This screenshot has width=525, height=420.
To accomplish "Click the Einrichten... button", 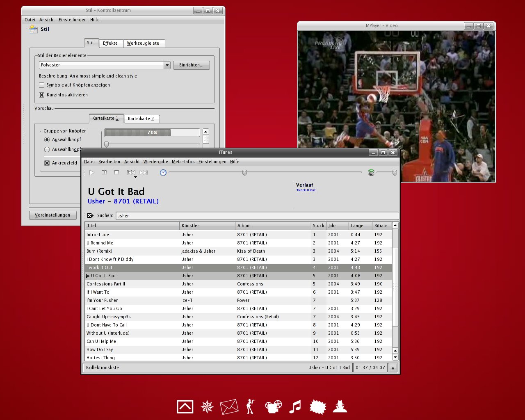I will (x=191, y=65).
